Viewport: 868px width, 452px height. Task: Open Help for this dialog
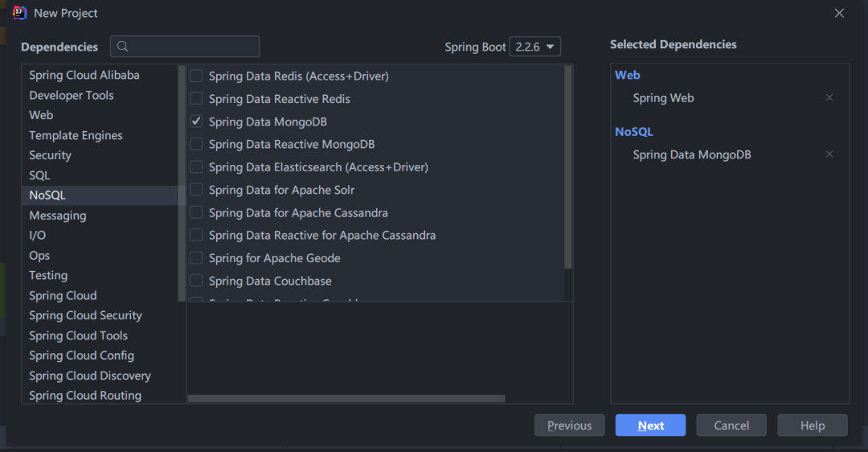tap(812, 425)
